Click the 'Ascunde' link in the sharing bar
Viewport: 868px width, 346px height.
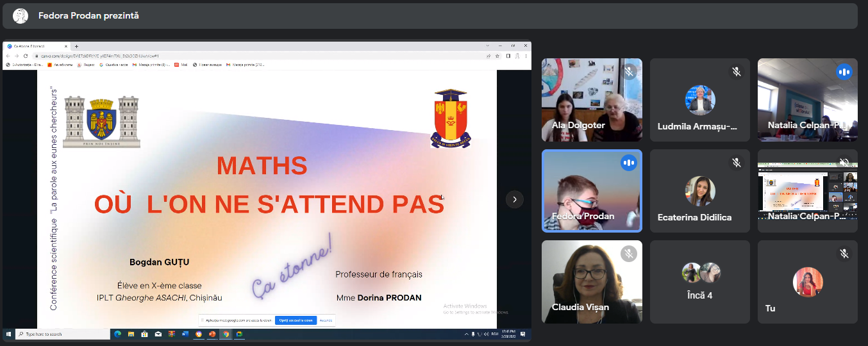tap(326, 320)
